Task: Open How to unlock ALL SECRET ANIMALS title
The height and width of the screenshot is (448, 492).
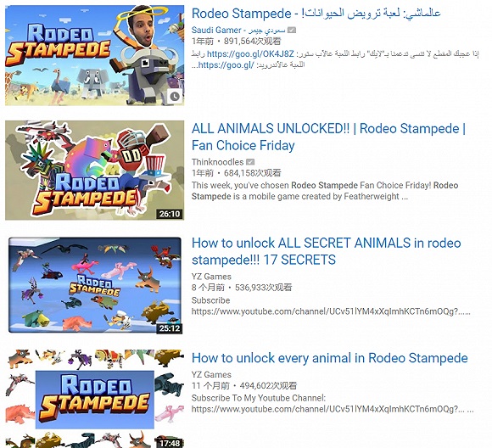Action: pyautogui.click(x=327, y=251)
